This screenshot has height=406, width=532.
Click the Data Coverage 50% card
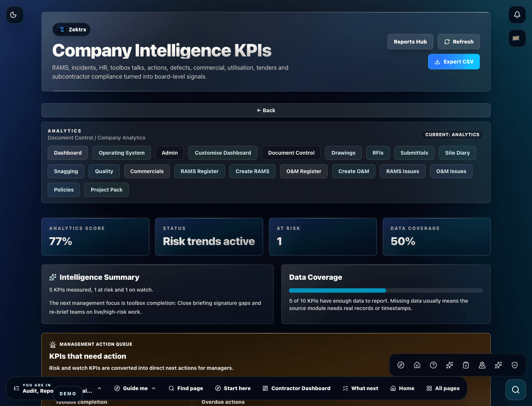pos(437,237)
